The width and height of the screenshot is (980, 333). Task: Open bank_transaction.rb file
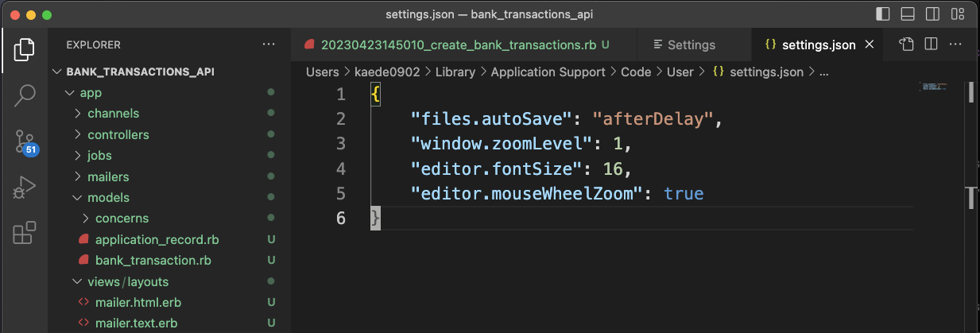click(153, 261)
